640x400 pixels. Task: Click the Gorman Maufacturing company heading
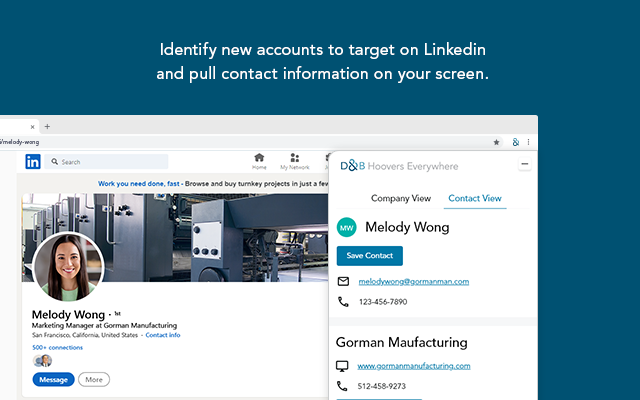[402, 342]
